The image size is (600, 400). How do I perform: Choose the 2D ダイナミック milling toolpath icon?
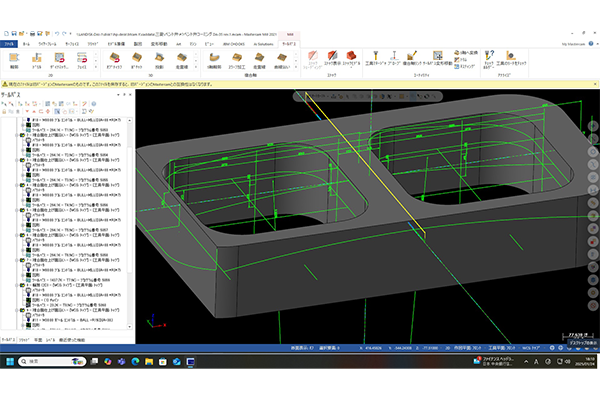(x=59, y=60)
